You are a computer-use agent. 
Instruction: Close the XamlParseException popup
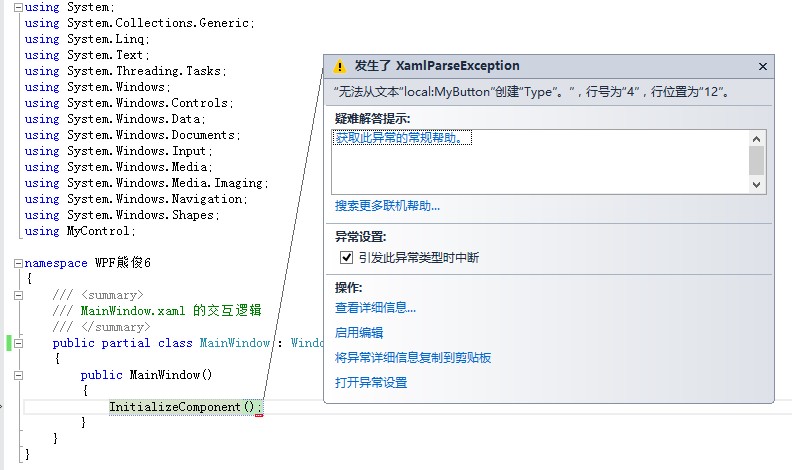coord(763,67)
